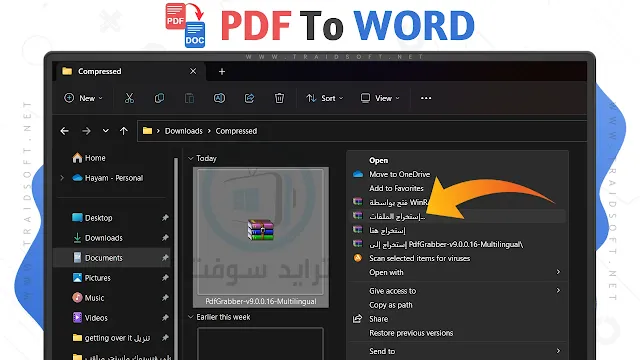Select the thumbnail under Earlier this week
Viewport: 640px width, 360px height.
pos(260,344)
